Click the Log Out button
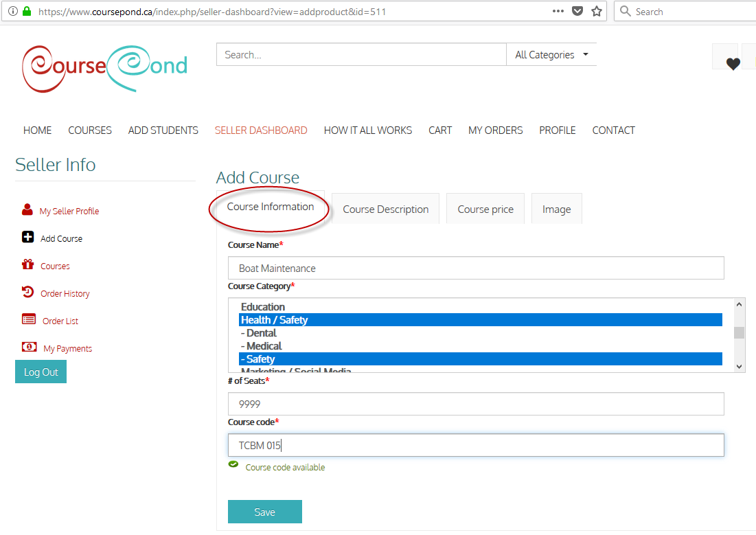 [x=41, y=372]
